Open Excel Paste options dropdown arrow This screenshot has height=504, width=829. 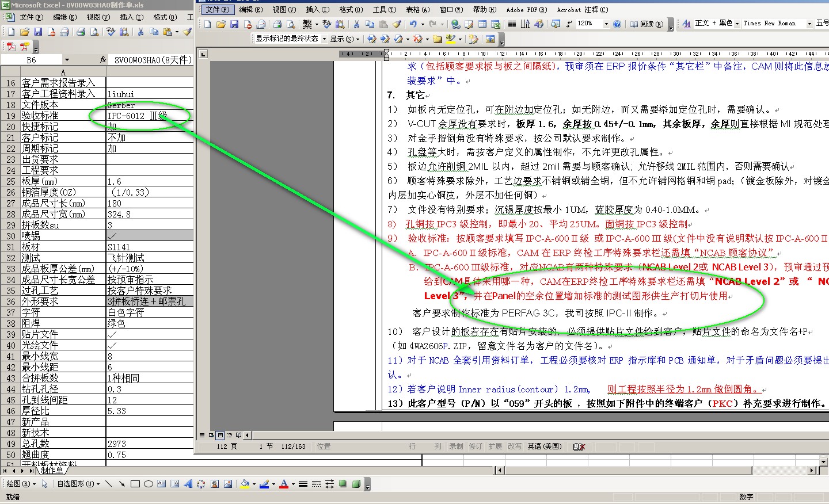coord(177,32)
